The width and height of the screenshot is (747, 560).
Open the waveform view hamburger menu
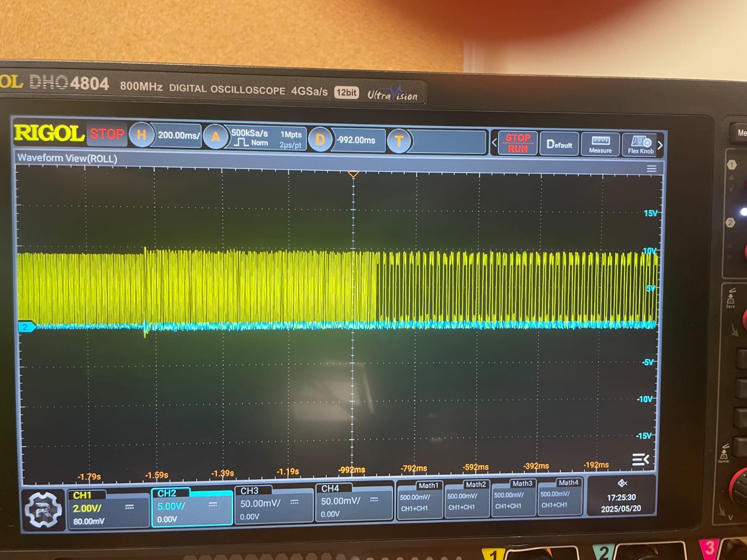pos(651,169)
